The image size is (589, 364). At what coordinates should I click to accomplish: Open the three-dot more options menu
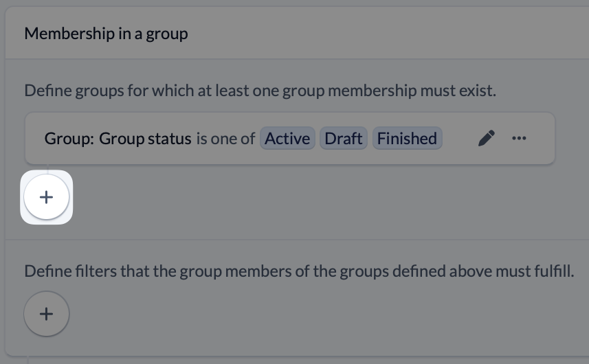click(519, 139)
